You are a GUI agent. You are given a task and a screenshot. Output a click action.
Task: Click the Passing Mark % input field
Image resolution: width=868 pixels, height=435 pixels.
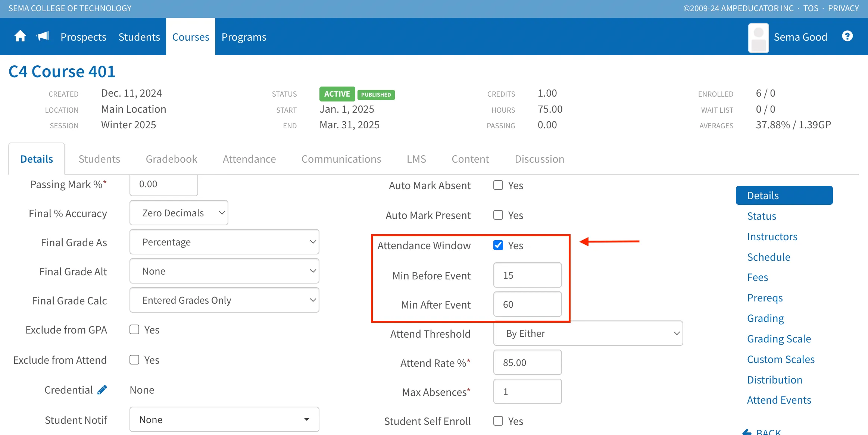(163, 184)
